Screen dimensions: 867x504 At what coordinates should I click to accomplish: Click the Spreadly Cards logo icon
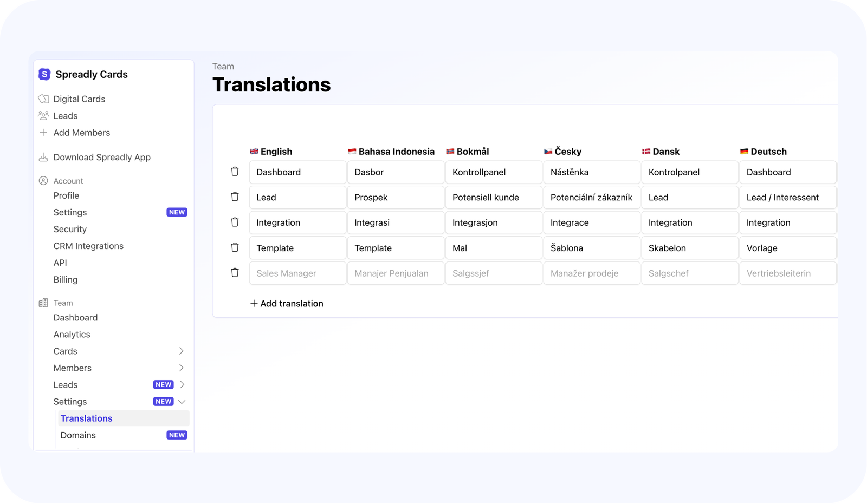[44, 74]
